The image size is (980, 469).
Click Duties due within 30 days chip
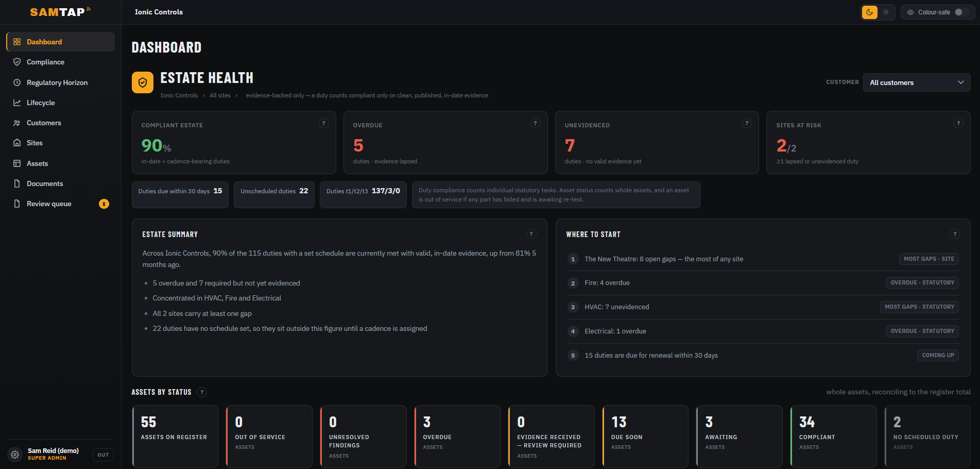click(180, 194)
